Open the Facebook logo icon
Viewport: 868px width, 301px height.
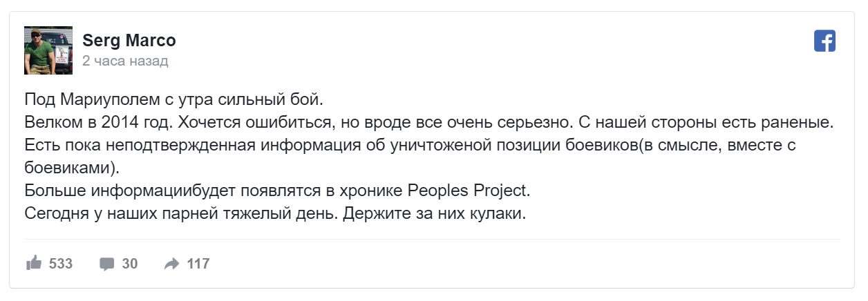pos(824,41)
